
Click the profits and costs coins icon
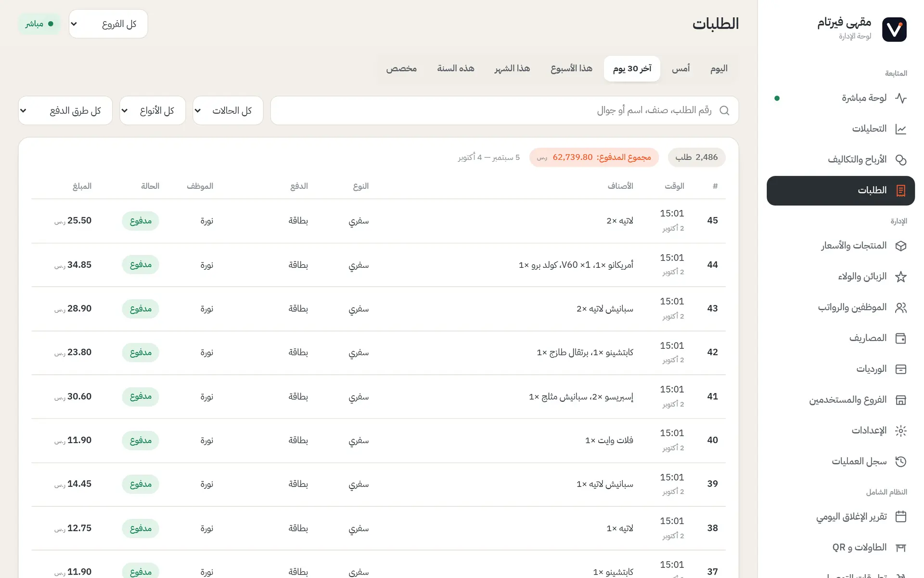[x=900, y=160]
